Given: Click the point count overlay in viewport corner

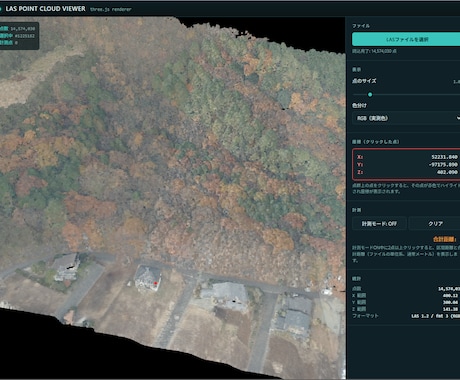Looking at the screenshot, I should (19, 36).
